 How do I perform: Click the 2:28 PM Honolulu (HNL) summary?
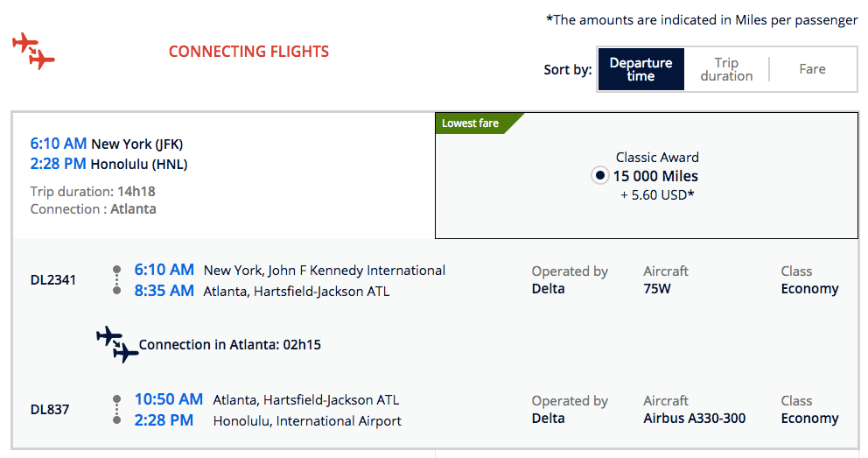click(108, 164)
